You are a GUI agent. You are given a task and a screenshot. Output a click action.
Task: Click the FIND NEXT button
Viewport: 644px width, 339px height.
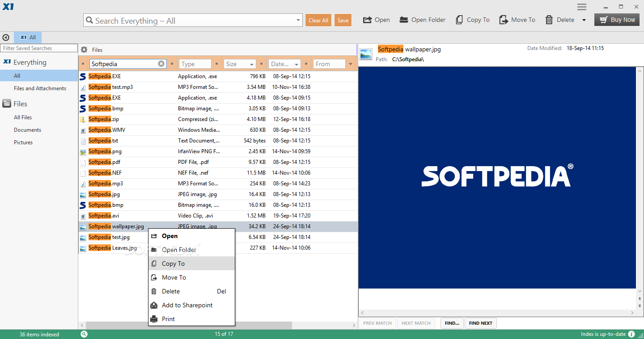click(481, 323)
